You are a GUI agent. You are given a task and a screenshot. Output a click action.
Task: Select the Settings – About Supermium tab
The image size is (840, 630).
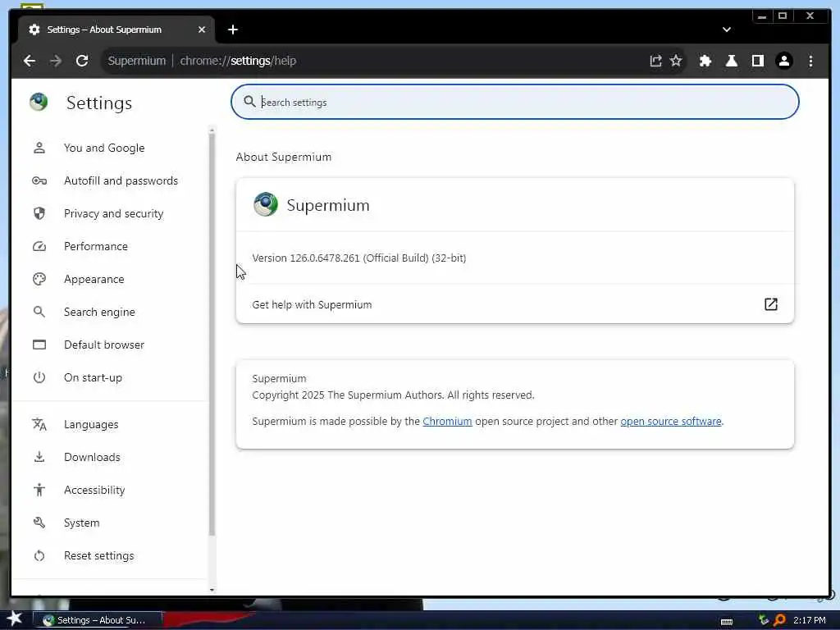pos(116,30)
